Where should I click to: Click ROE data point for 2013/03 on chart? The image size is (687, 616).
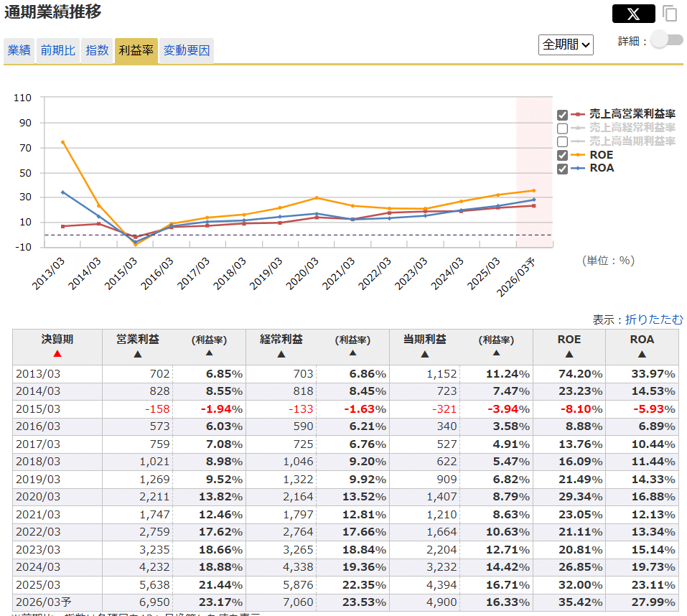pos(63,142)
